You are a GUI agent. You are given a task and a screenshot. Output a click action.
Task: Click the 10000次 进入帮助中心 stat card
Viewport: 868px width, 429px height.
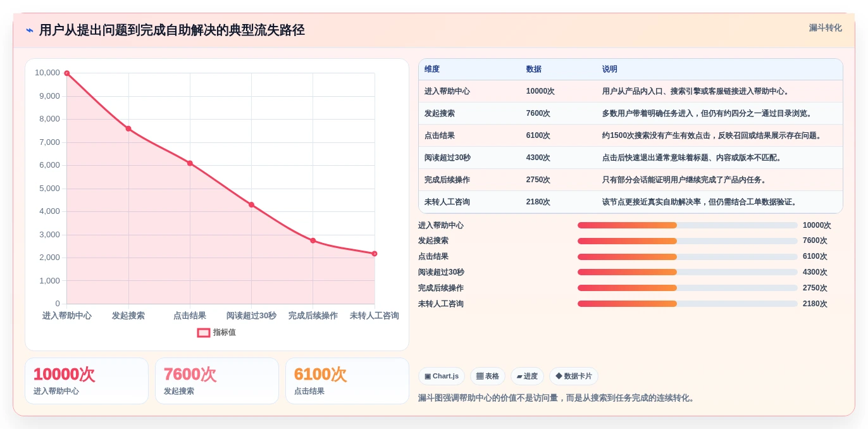pyautogui.click(x=87, y=381)
